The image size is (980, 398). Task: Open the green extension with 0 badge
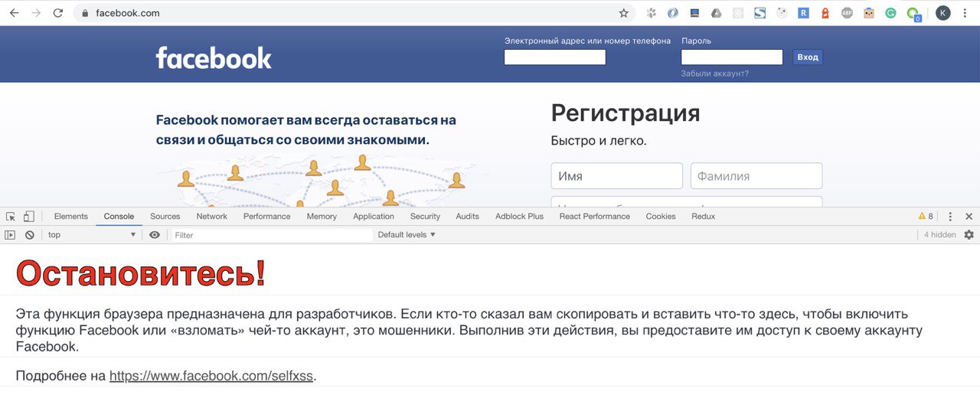[913, 14]
